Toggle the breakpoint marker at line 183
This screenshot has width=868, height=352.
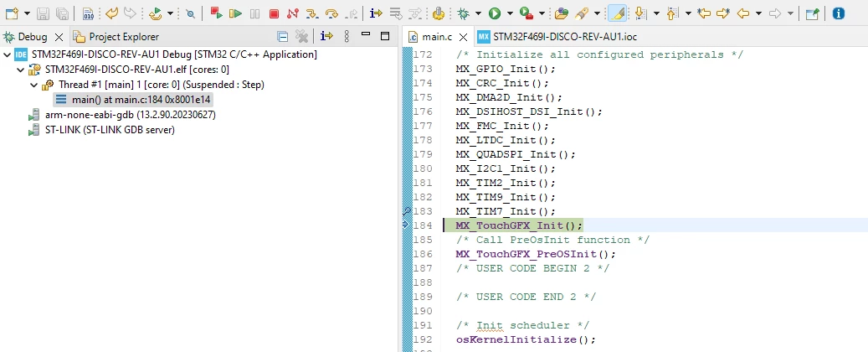pos(407,211)
